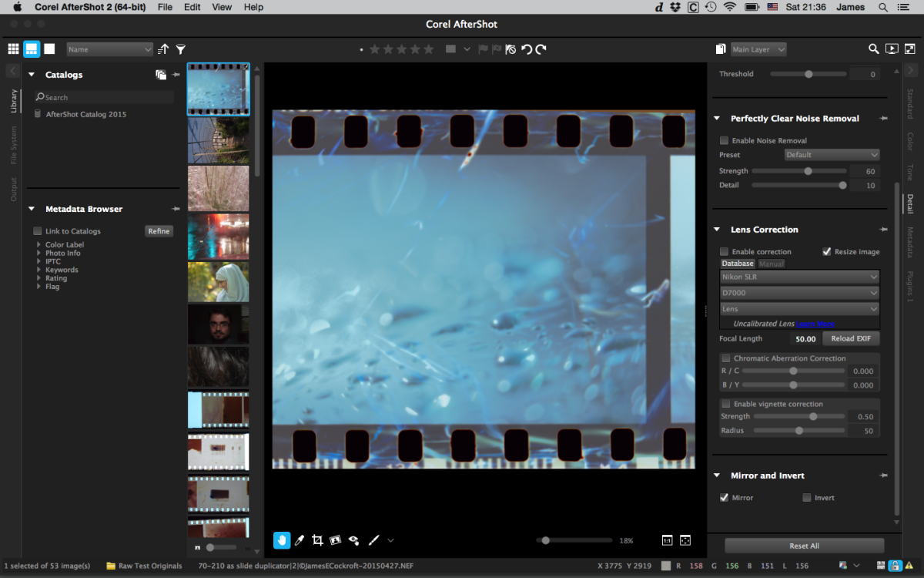Open the Nikon SLR camera make dropdown

pyautogui.click(x=799, y=277)
